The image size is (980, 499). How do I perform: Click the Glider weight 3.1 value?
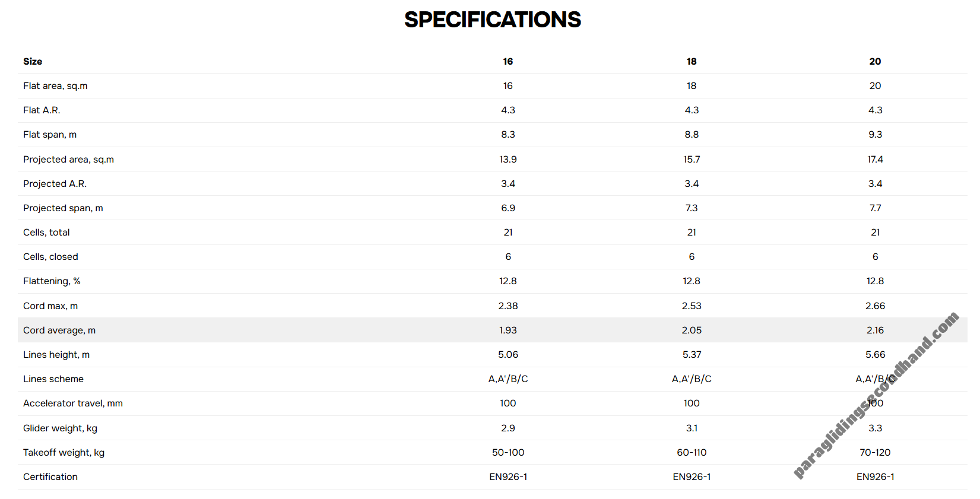pos(692,428)
